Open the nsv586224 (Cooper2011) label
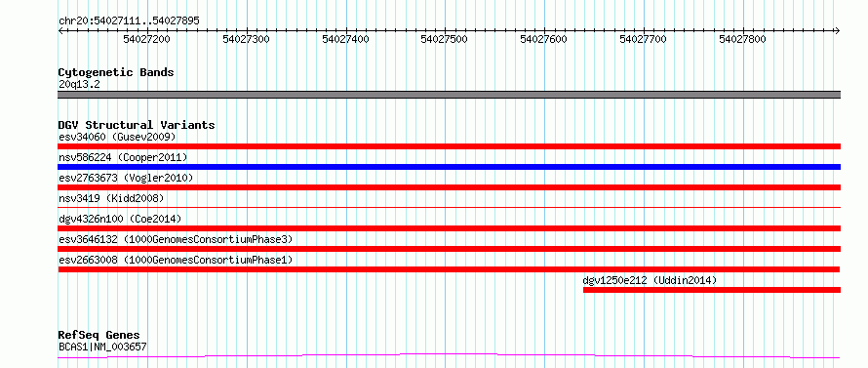The width and height of the screenshot is (868, 368). (123, 157)
